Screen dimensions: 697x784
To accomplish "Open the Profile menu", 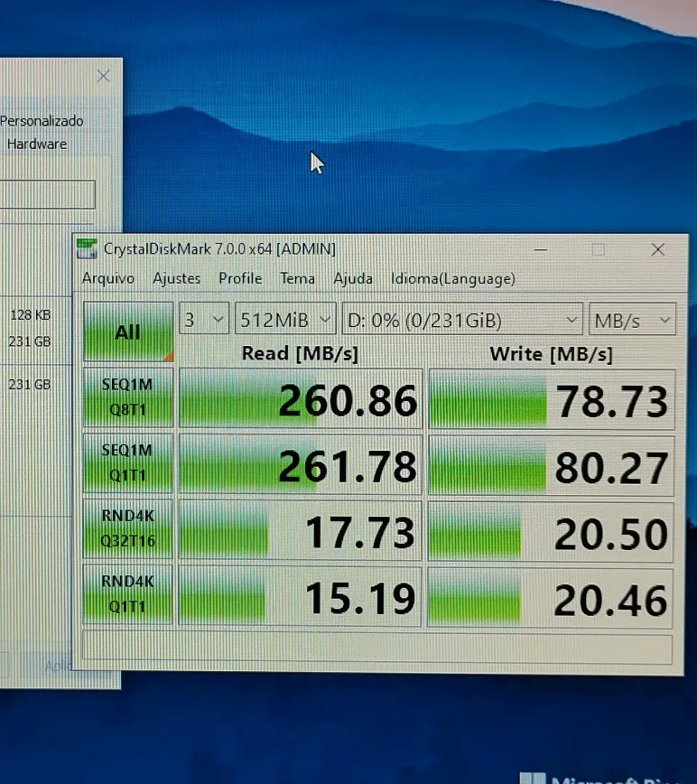I will pos(240,278).
